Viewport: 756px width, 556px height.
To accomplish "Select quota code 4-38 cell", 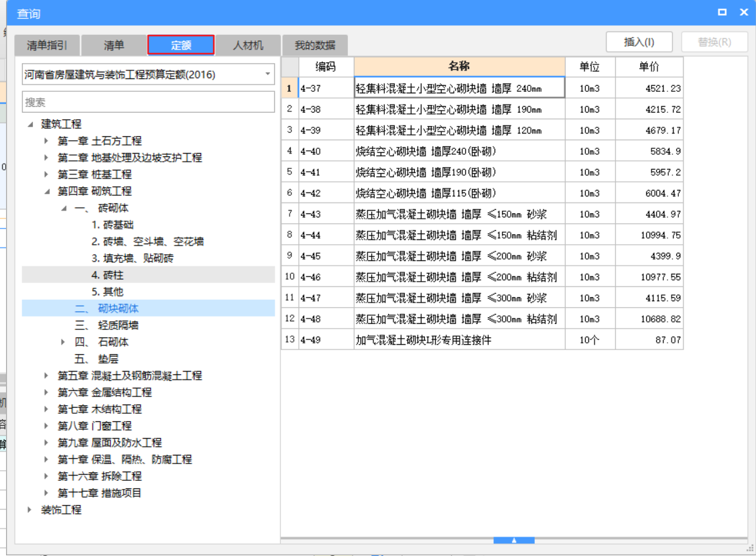I will (326, 109).
